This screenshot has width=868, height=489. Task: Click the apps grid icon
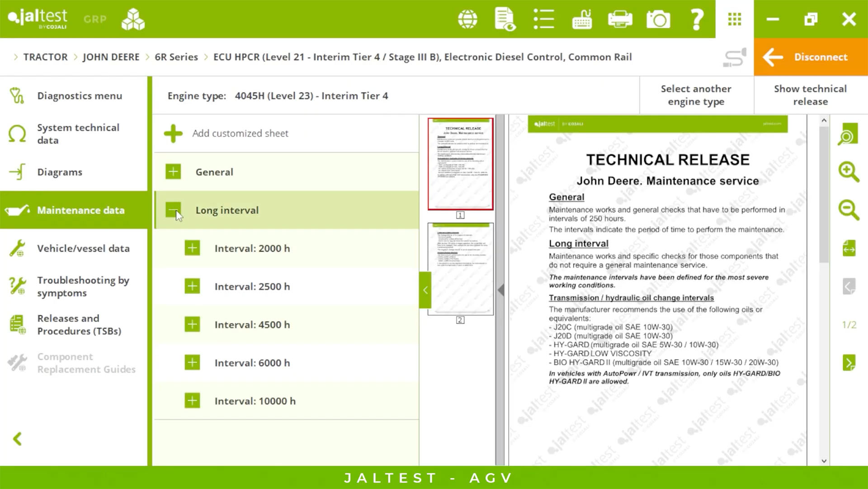point(734,19)
